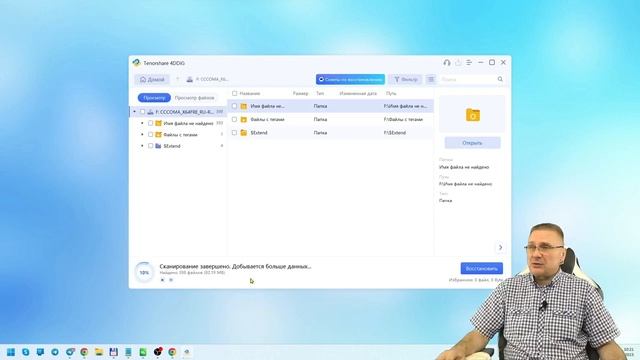Click the drive icon in breadcrumb
Viewport: 640px width, 360px height.
click(x=189, y=79)
